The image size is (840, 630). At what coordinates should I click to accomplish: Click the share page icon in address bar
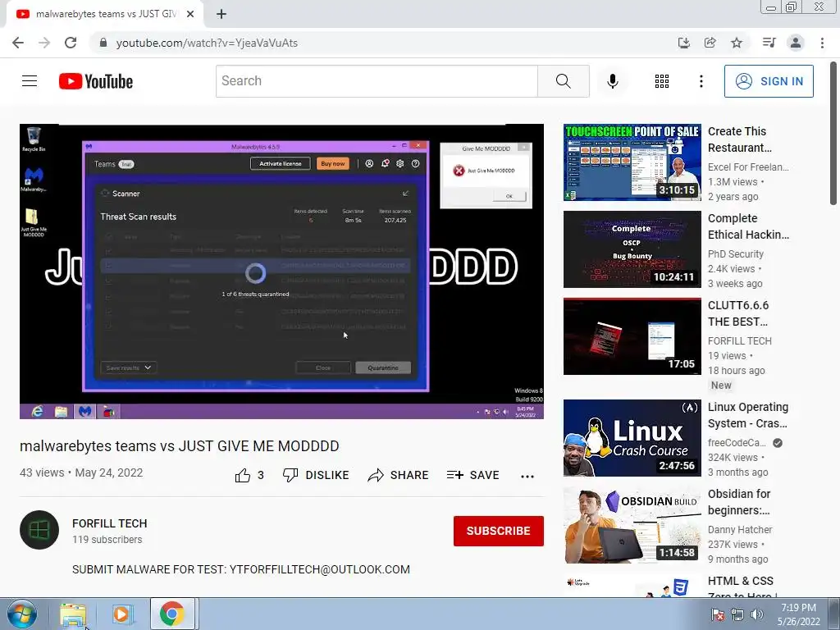pos(710,43)
